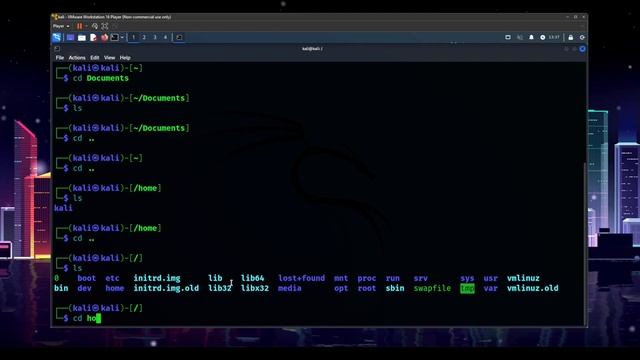Launch Firefox from the Kali panel

tap(104, 38)
